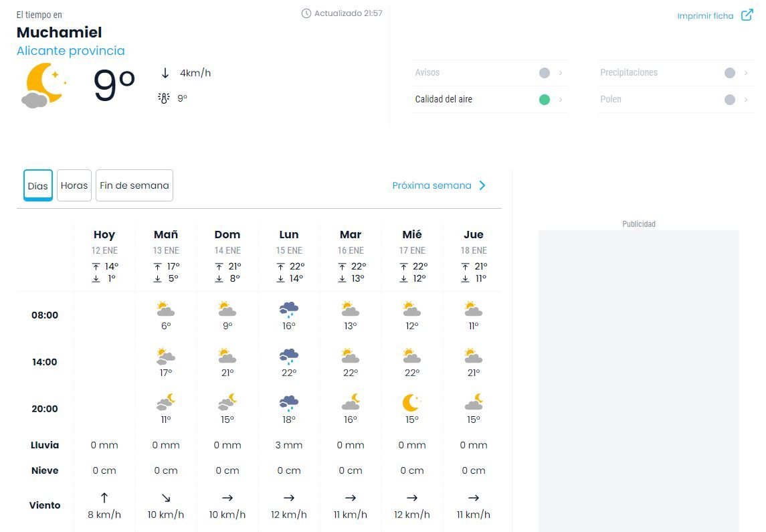
Task: Click the external link icon beside Imprimir ficha
Action: pyautogui.click(x=747, y=15)
